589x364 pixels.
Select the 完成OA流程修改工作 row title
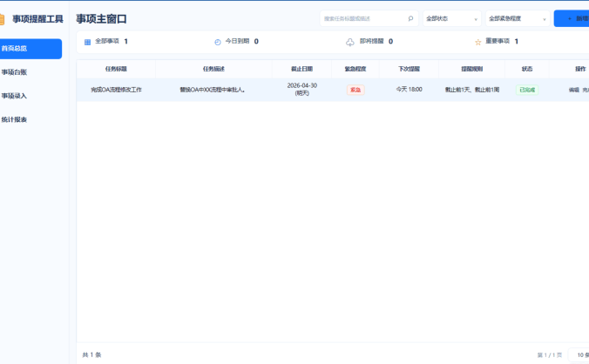(x=116, y=90)
